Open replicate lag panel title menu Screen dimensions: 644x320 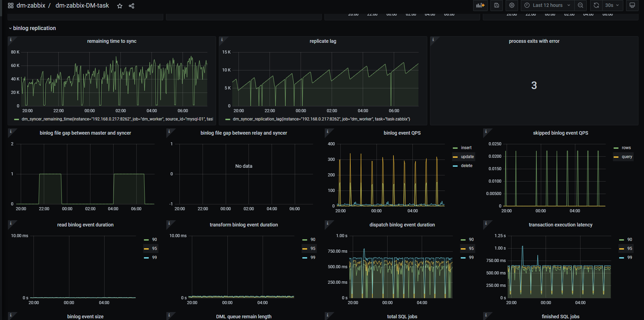click(x=323, y=41)
